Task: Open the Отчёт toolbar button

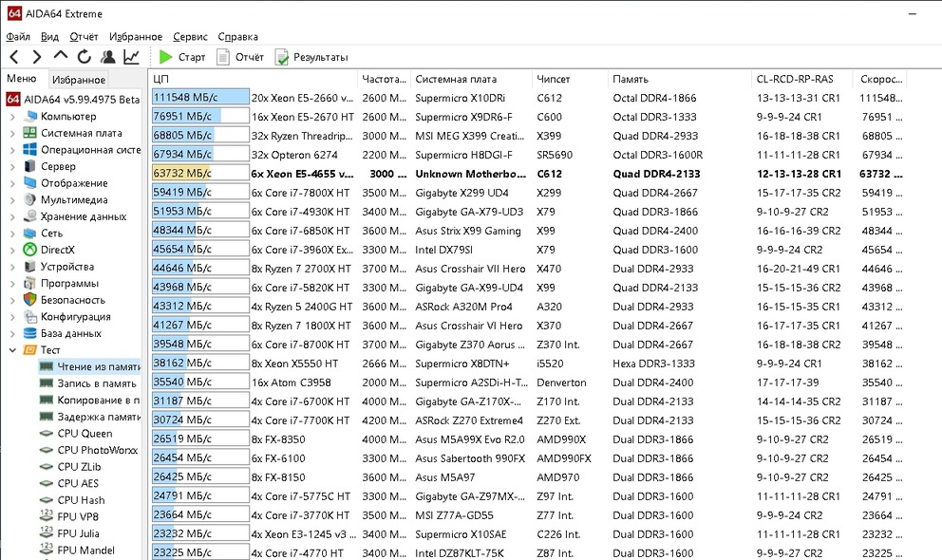Action: point(240,57)
